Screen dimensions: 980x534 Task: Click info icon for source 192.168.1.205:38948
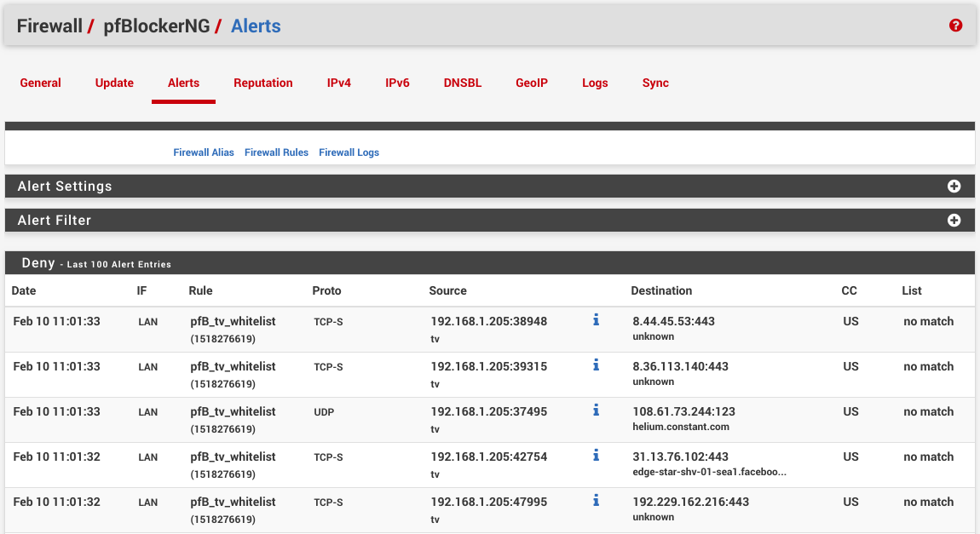click(x=597, y=319)
